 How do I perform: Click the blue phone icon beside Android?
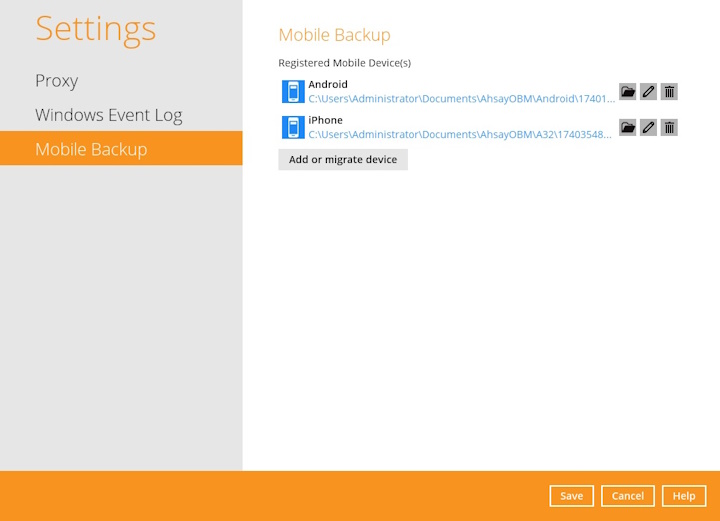tap(293, 92)
